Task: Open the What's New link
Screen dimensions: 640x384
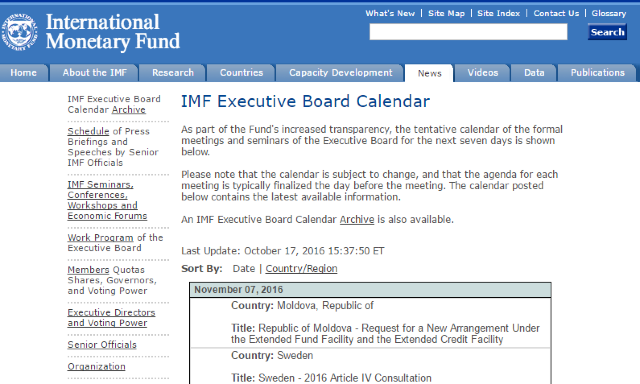Action: click(x=390, y=13)
